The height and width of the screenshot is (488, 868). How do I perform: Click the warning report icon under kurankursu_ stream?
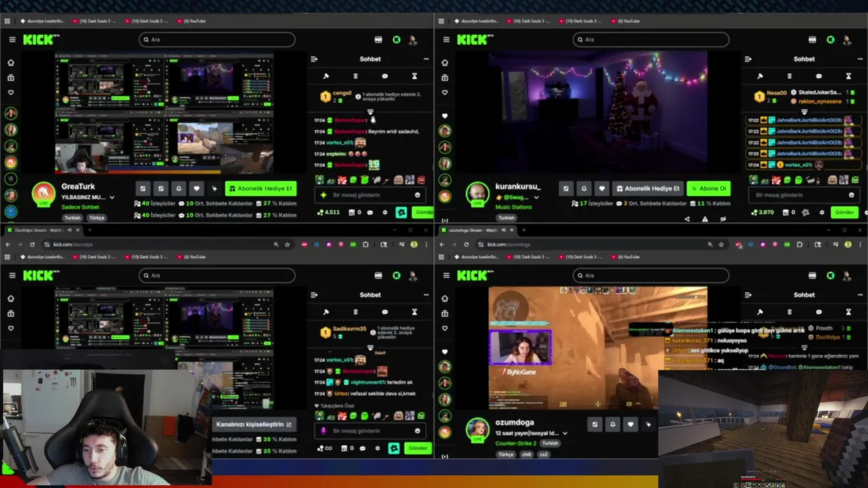[705, 219]
